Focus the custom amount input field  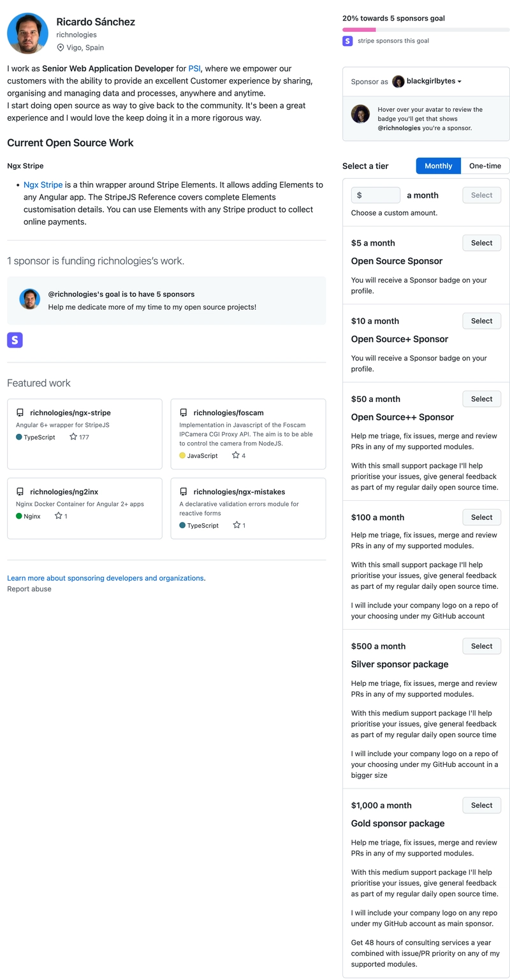(x=376, y=195)
